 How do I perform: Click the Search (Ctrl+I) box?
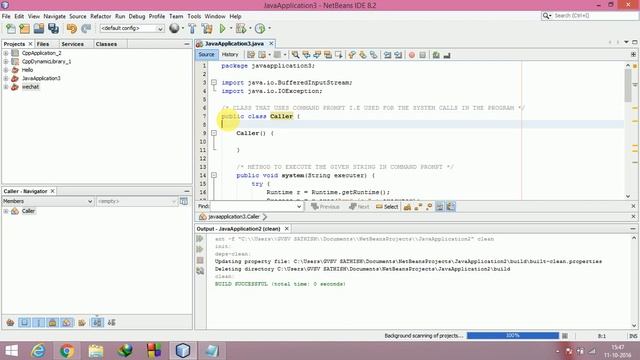coord(589,16)
